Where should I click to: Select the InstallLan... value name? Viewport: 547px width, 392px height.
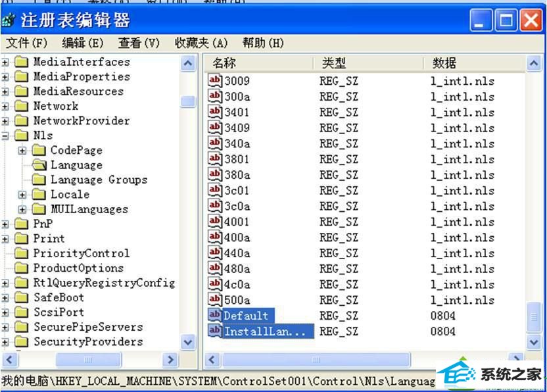(x=268, y=331)
